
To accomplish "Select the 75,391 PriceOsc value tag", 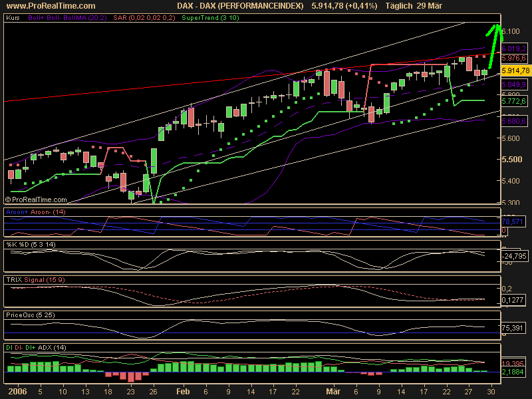I will tap(512, 328).
